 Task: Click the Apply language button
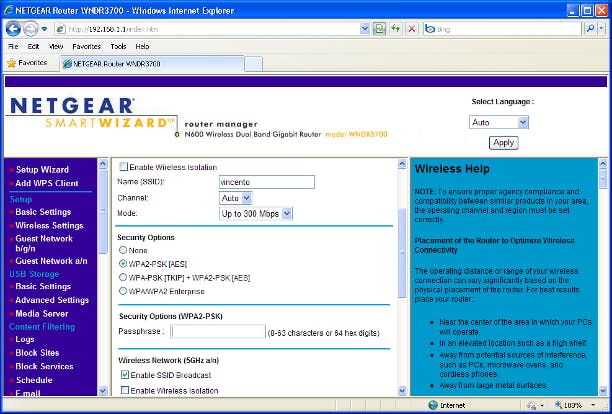pos(503,143)
